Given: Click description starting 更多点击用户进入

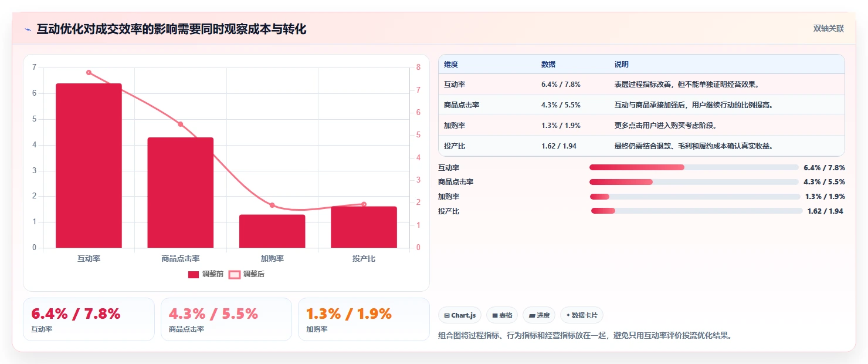Looking at the screenshot, I should (666, 126).
